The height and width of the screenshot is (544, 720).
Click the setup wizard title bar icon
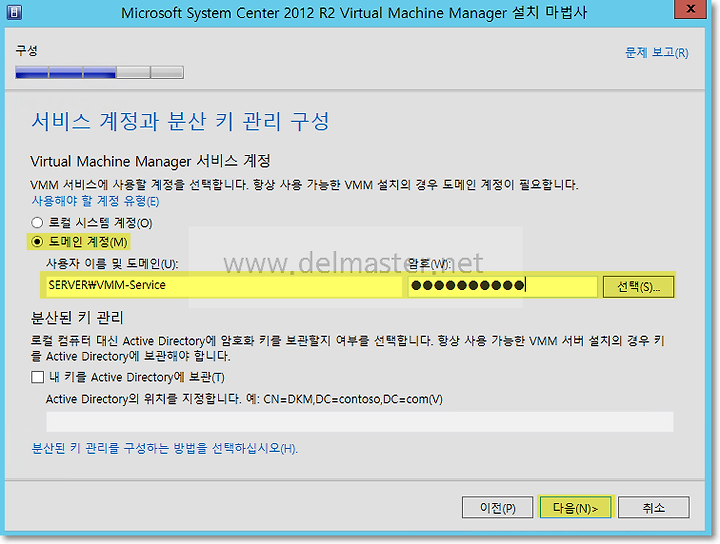pyautogui.click(x=14, y=11)
